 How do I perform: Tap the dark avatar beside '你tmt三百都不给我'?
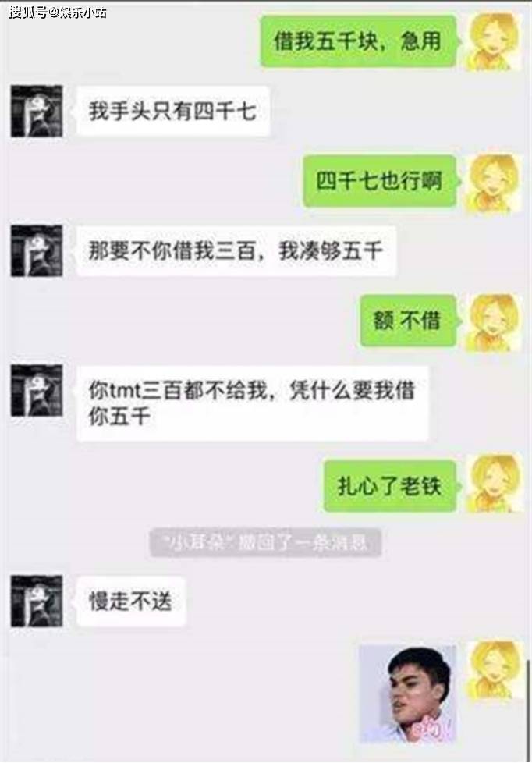pyautogui.click(x=37, y=391)
